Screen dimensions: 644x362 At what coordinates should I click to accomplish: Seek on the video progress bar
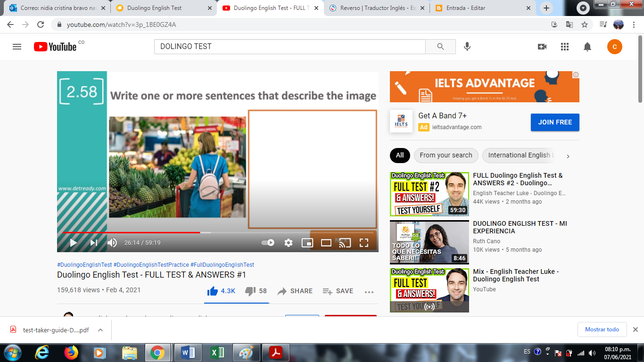[x=218, y=232]
